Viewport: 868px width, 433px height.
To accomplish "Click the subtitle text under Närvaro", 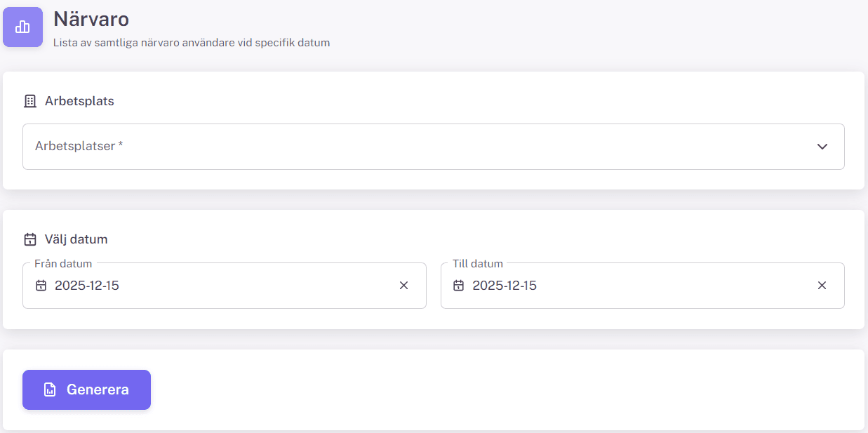I will coord(192,43).
